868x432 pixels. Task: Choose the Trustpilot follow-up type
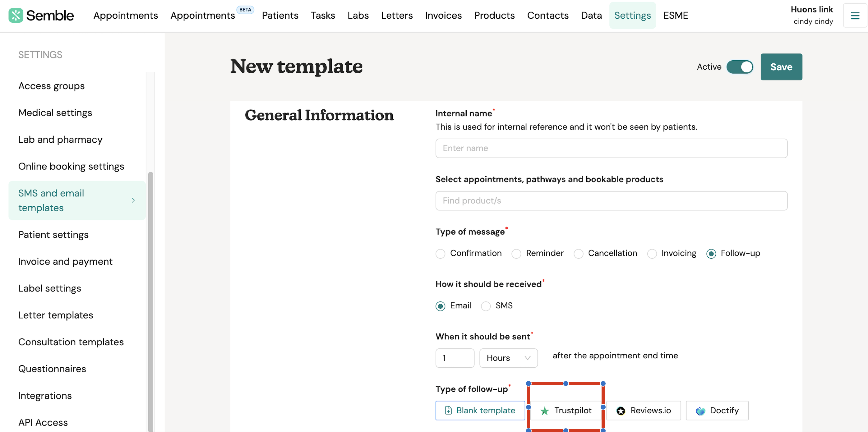tap(566, 411)
